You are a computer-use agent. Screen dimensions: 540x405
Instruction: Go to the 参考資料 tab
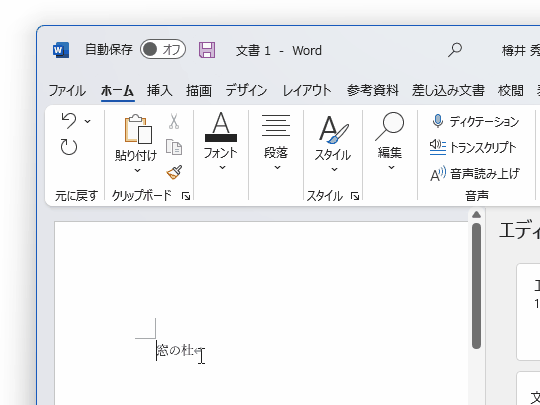[372, 91]
